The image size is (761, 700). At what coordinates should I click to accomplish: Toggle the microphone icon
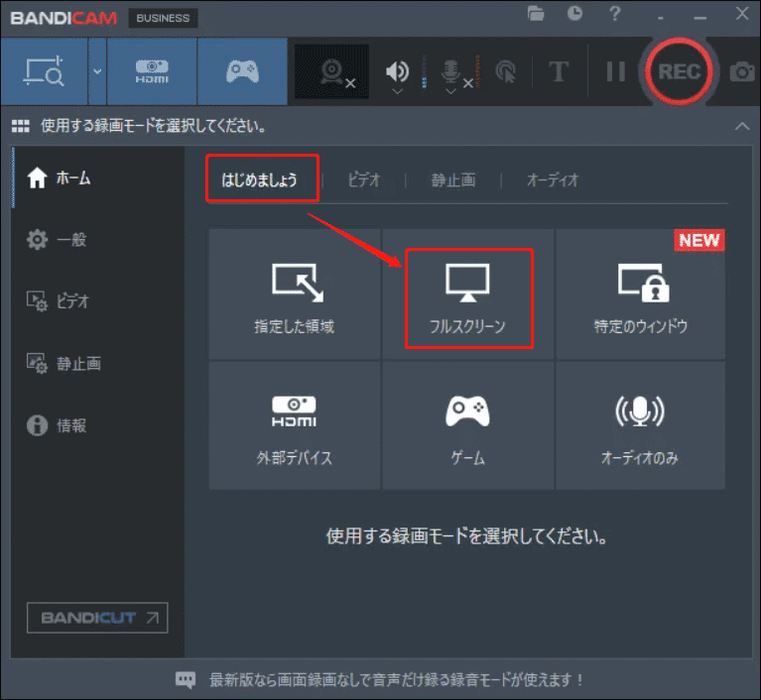(450, 71)
